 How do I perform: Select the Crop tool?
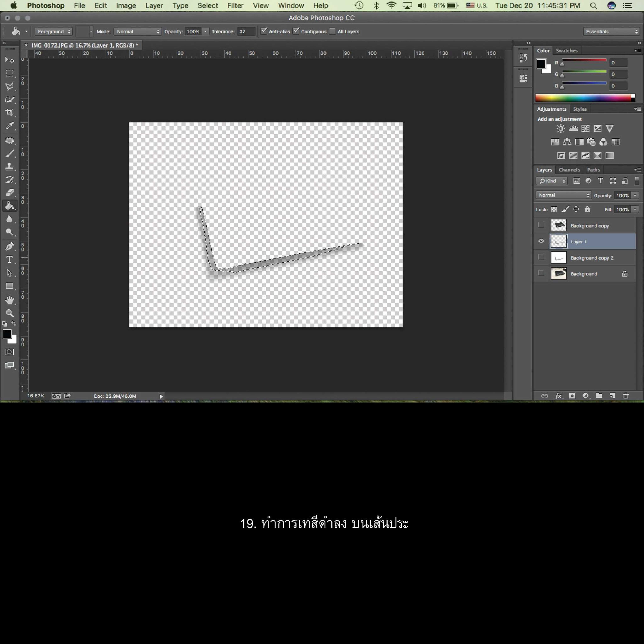[x=9, y=113]
